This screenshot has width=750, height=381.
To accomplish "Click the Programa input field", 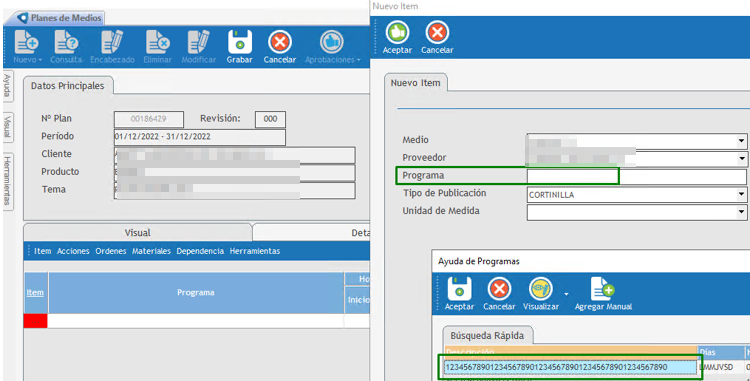I will 636,177.
